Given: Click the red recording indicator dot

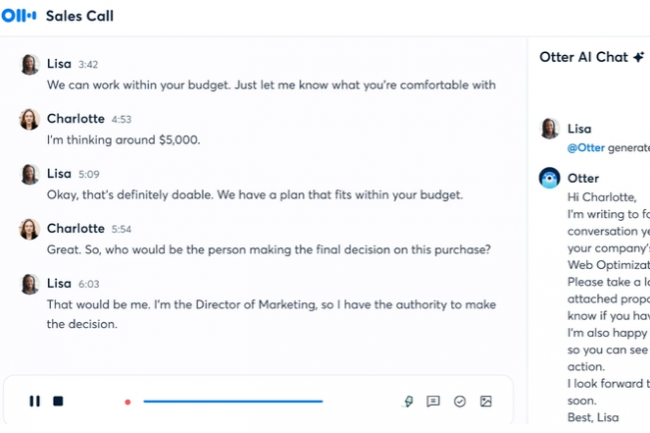Looking at the screenshot, I should pos(128,402).
